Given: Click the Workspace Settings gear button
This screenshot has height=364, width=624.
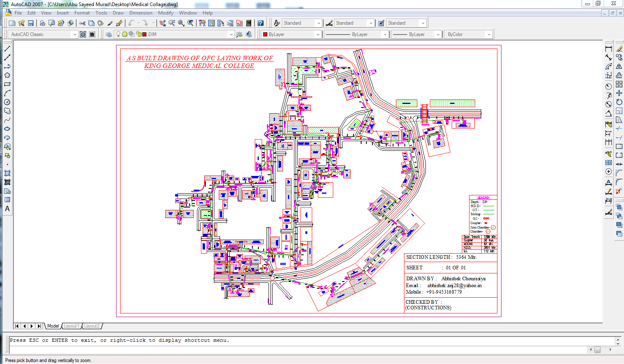Looking at the screenshot, I should coord(83,34).
